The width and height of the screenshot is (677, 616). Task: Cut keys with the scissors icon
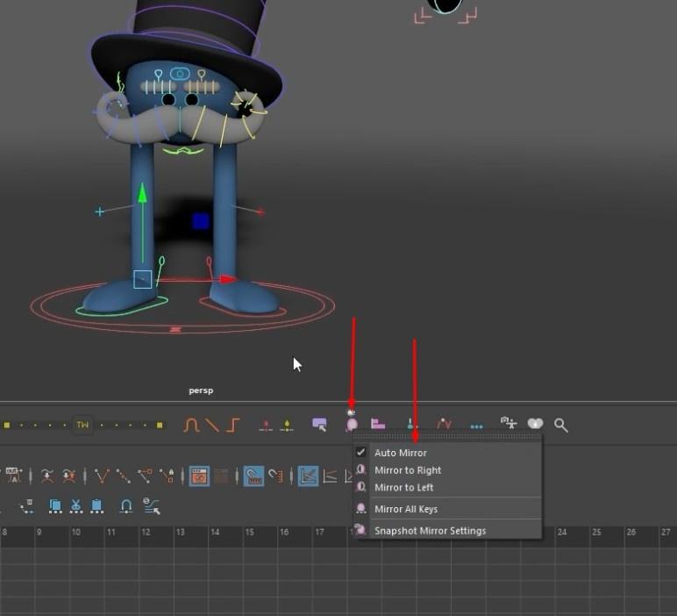[76, 505]
